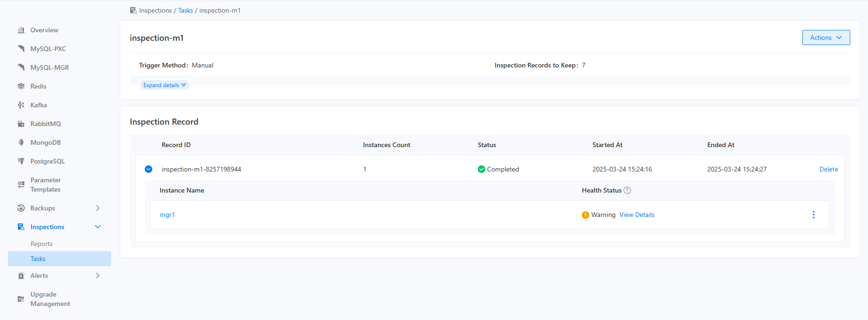
Task: Expand the Alerts submenu
Action: click(97, 275)
